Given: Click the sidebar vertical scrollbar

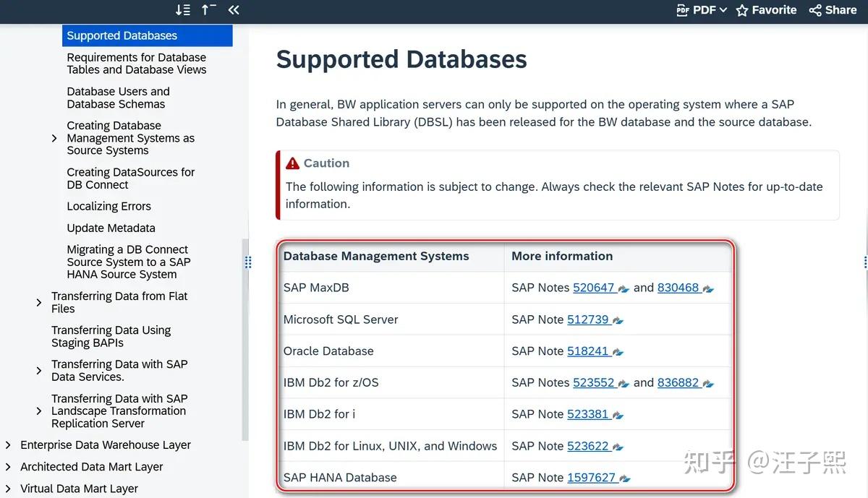Looking at the screenshot, I should 244,339.
